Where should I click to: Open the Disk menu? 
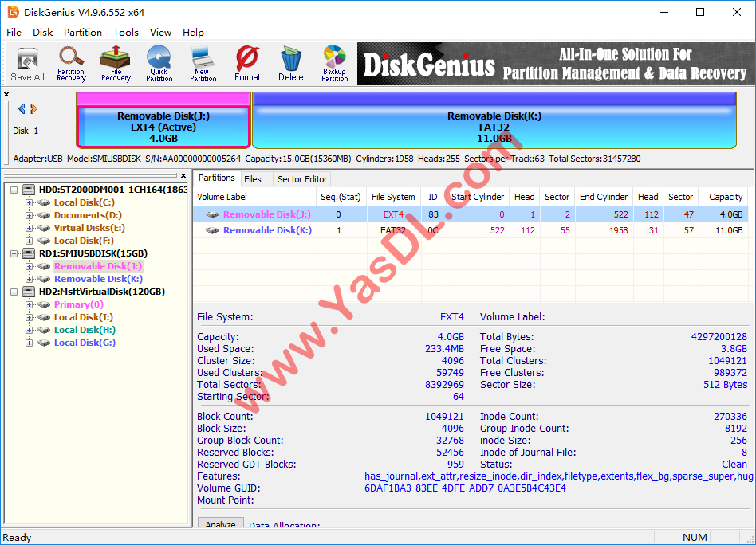click(x=42, y=33)
